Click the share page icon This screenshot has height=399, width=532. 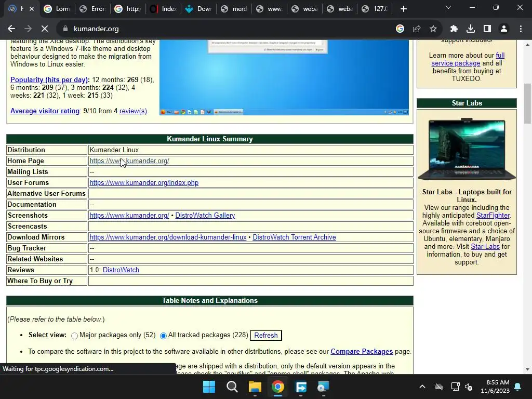coord(417,29)
